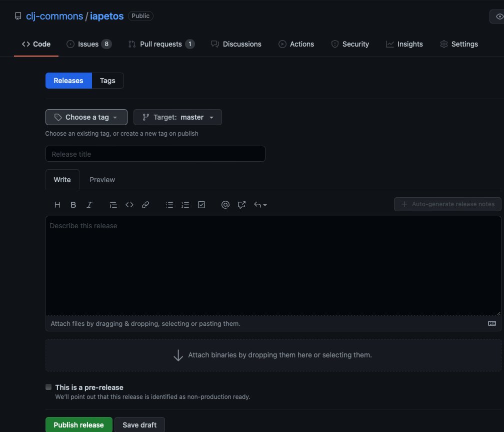
Task: Insert a heading with the H icon
Action: tap(57, 205)
